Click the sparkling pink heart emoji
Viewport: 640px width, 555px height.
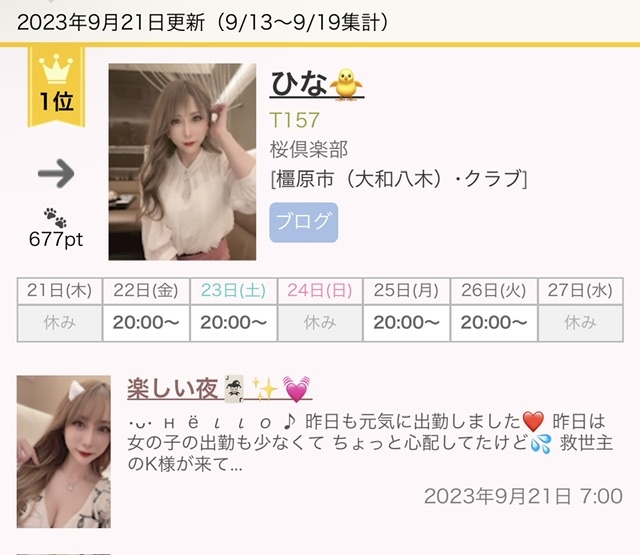pos(296,388)
